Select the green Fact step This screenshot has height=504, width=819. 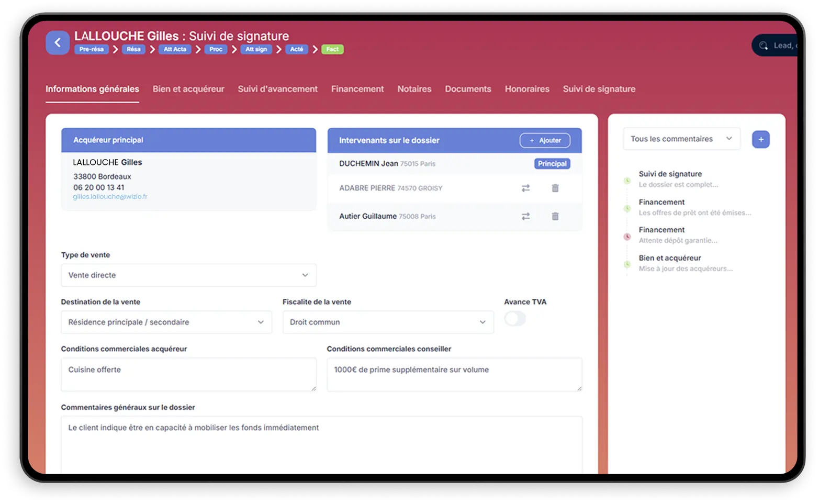pos(332,49)
